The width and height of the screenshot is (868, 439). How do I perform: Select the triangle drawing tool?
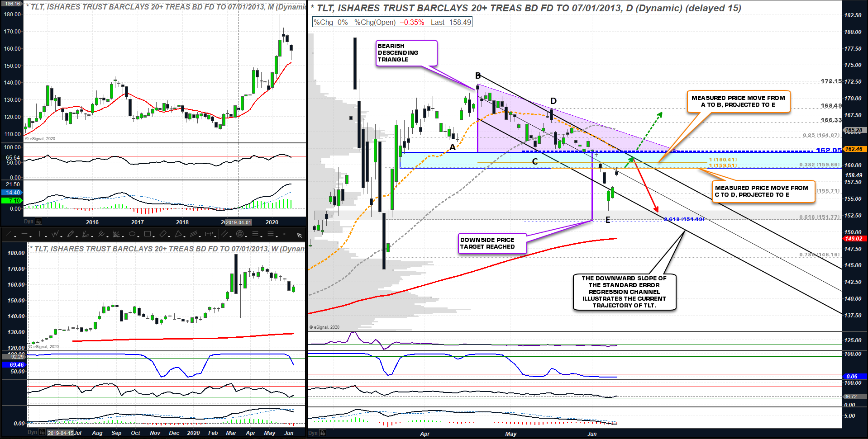pos(178,234)
